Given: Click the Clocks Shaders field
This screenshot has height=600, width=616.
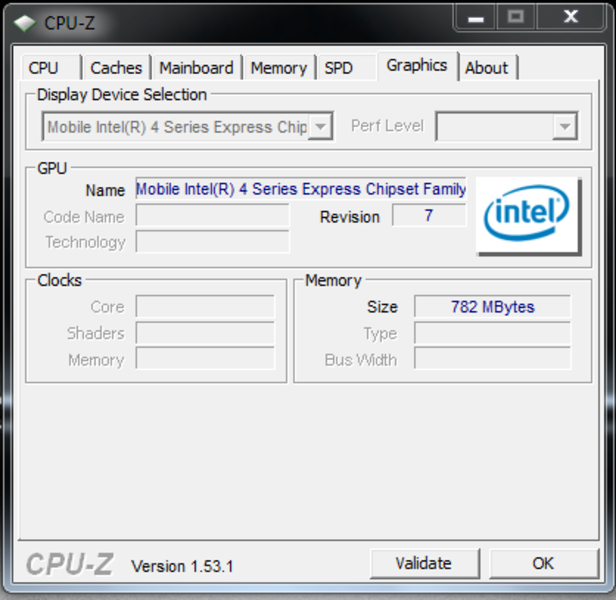Looking at the screenshot, I should 205,332.
